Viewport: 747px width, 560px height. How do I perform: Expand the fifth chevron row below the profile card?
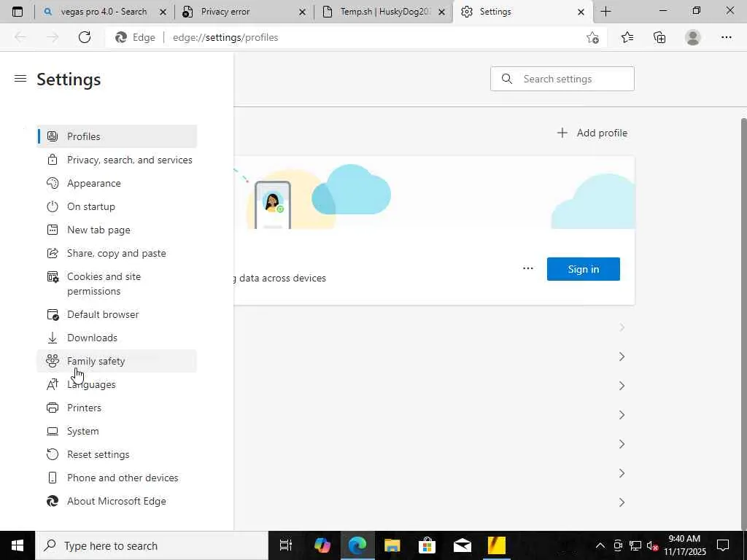pyautogui.click(x=622, y=444)
